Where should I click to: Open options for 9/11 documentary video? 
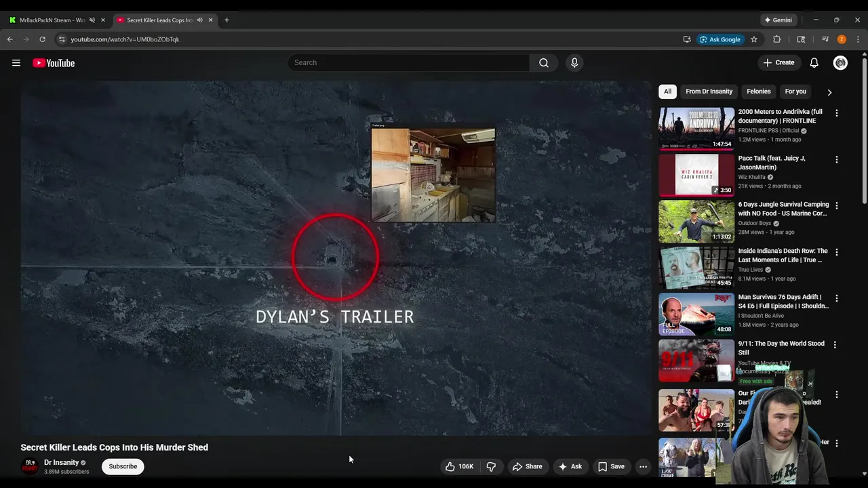click(835, 345)
